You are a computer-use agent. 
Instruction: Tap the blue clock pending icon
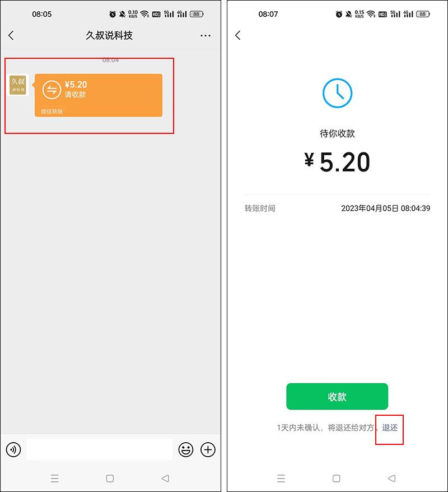tap(337, 93)
